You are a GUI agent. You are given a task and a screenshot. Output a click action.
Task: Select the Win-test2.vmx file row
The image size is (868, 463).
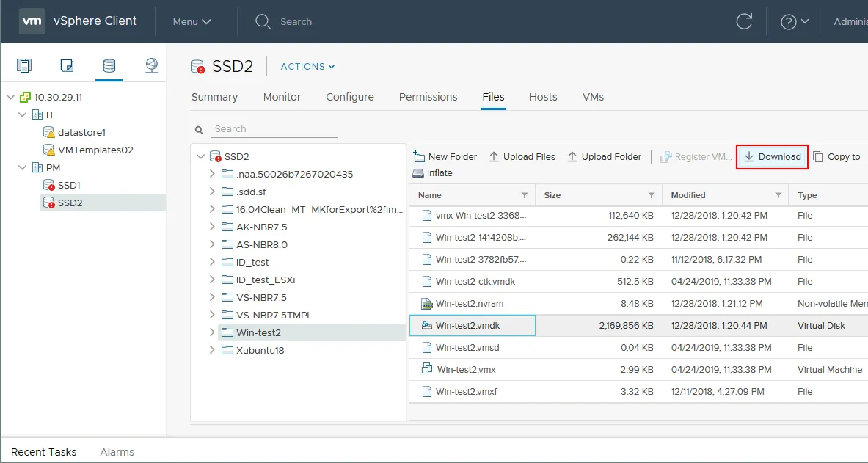[467, 370]
